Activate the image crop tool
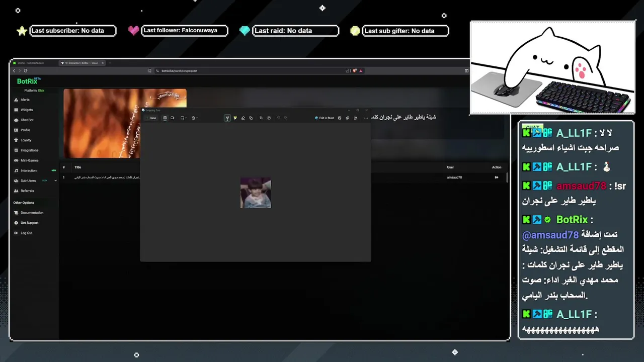The width and height of the screenshot is (644, 362). click(x=261, y=118)
